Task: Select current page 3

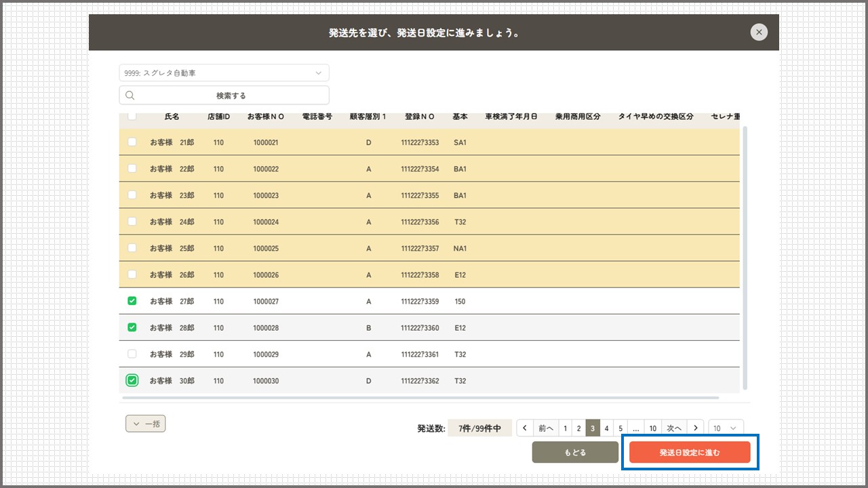Action: 593,428
